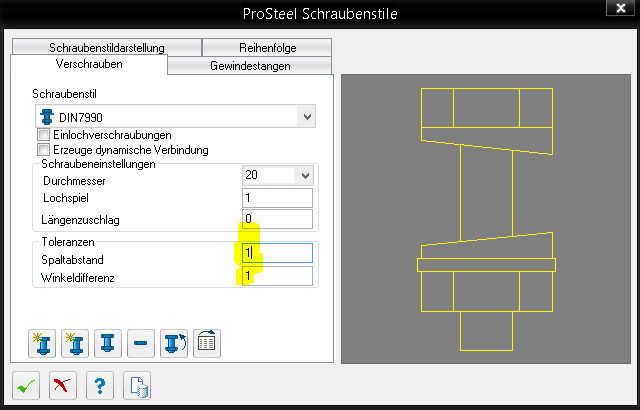Image resolution: width=640 pixels, height=410 pixels.
Task: Enable Erzeuge dynamische Verbindung checkbox
Action: coord(43,150)
